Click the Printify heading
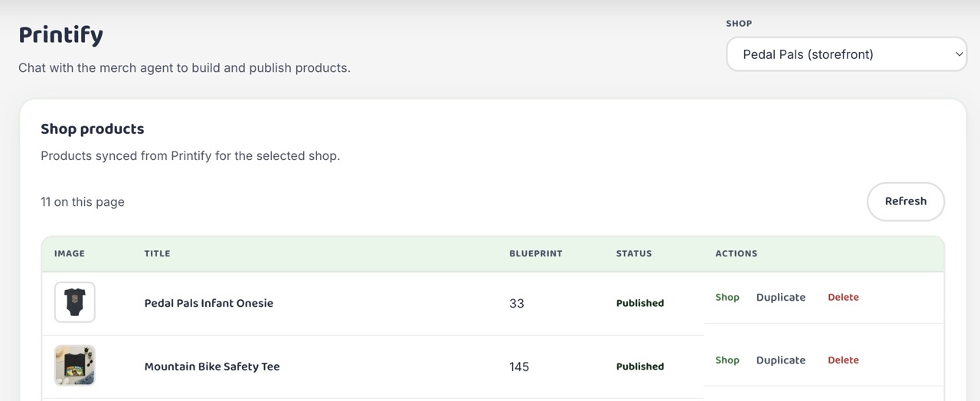Screen dimensions: 980x401 (x=61, y=35)
